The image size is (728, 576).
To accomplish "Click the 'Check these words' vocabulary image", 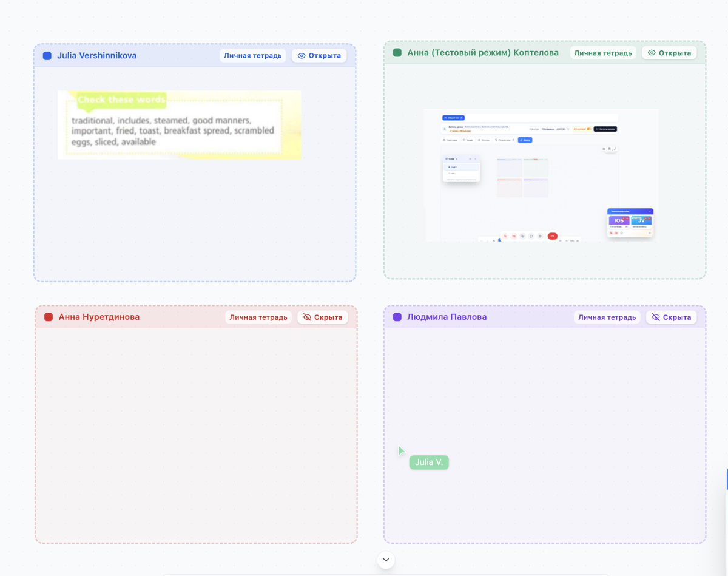I will point(180,125).
